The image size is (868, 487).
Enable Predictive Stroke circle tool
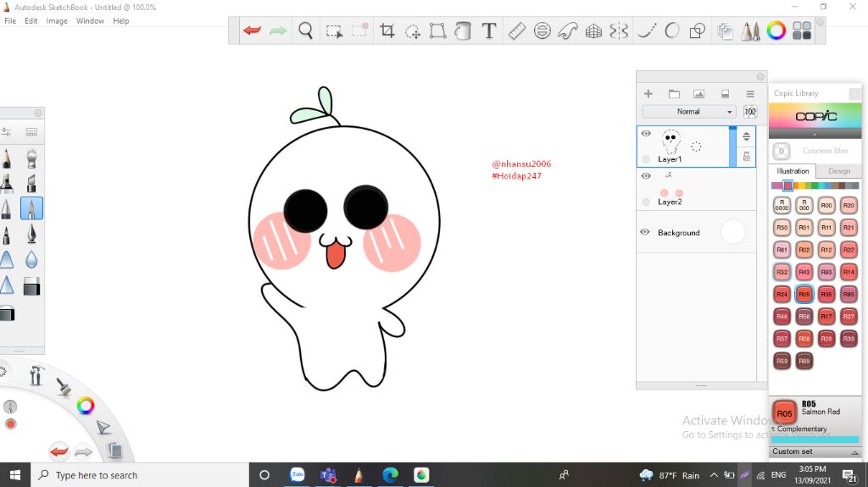(x=672, y=30)
